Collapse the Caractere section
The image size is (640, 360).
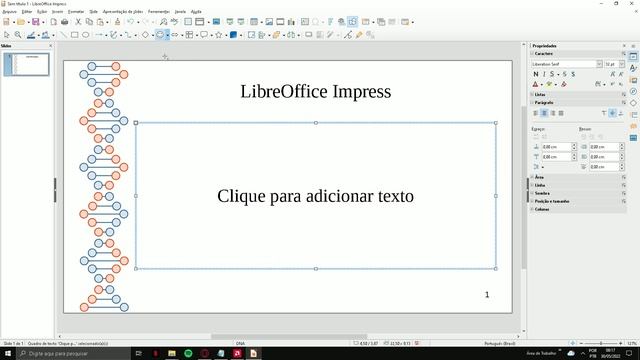(x=532, y=53)
